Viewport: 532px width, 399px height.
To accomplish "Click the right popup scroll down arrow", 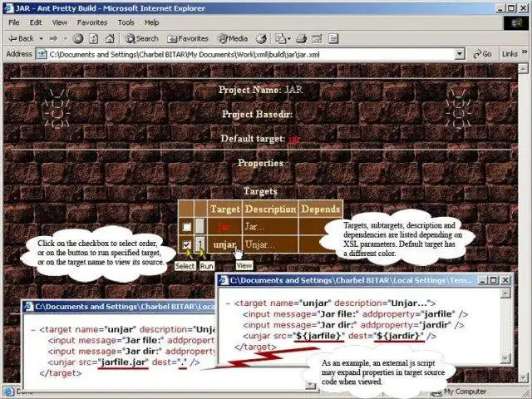I will [505, 358].
